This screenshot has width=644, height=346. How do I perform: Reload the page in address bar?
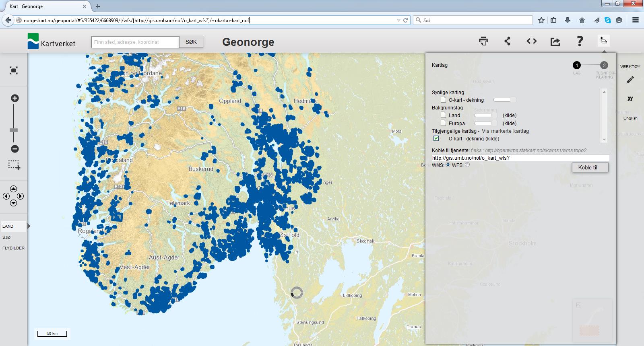tap(406, 20)
